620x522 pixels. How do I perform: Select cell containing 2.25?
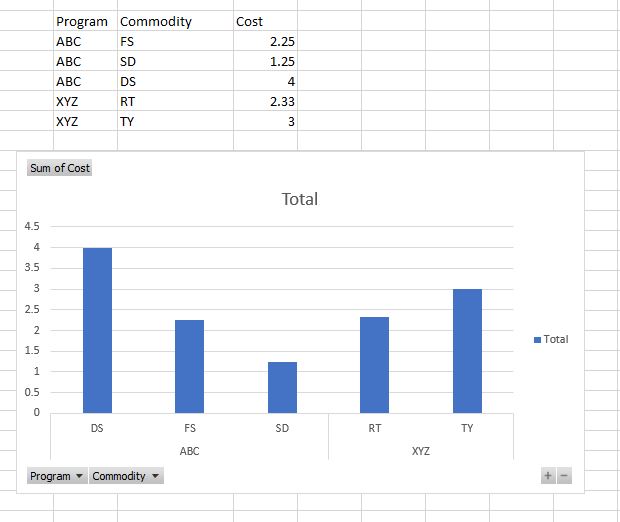265,41
